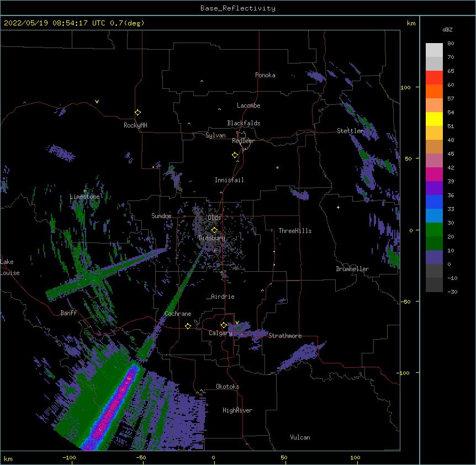Click the yellow diamond marker below Cochrane

tap(188, 326)
